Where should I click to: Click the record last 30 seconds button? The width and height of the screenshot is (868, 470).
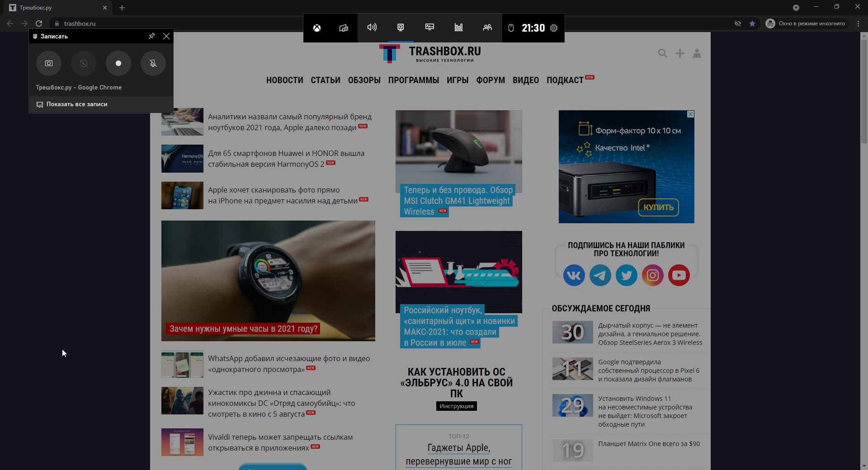tap(84, 63)
